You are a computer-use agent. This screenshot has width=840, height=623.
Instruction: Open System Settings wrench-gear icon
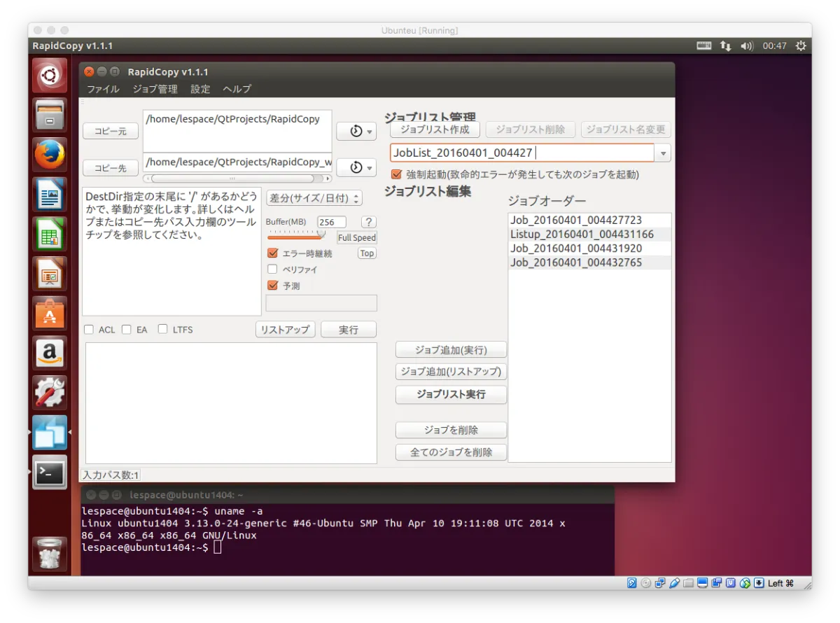pos(49,393)
